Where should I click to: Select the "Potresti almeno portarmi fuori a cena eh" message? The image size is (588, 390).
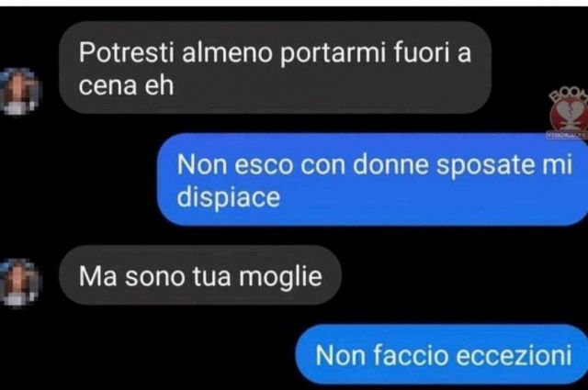pyautogui.click(x=276, y=67)
